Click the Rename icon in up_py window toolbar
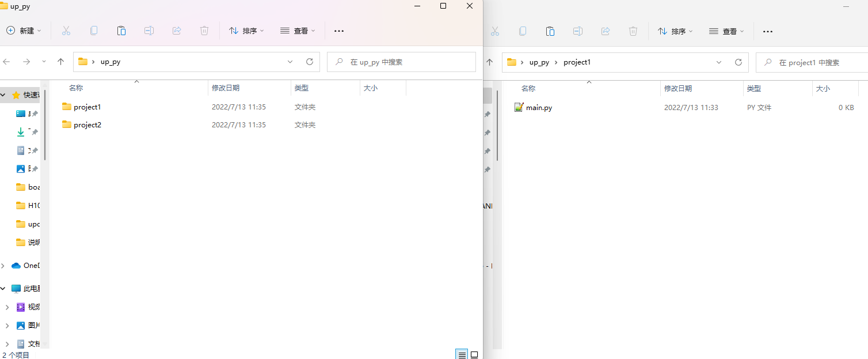868x359 pixels. [149, 31]
